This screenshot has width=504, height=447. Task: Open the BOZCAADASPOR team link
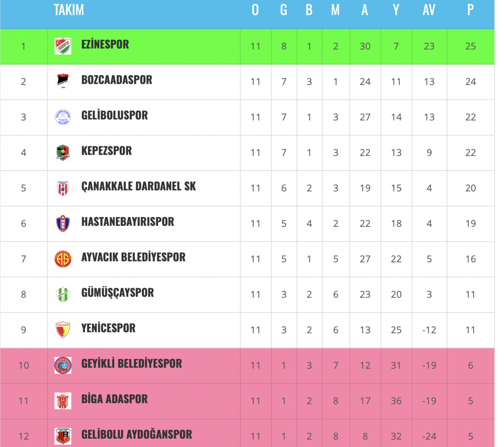pyautogui.click(x=117, y=80)
